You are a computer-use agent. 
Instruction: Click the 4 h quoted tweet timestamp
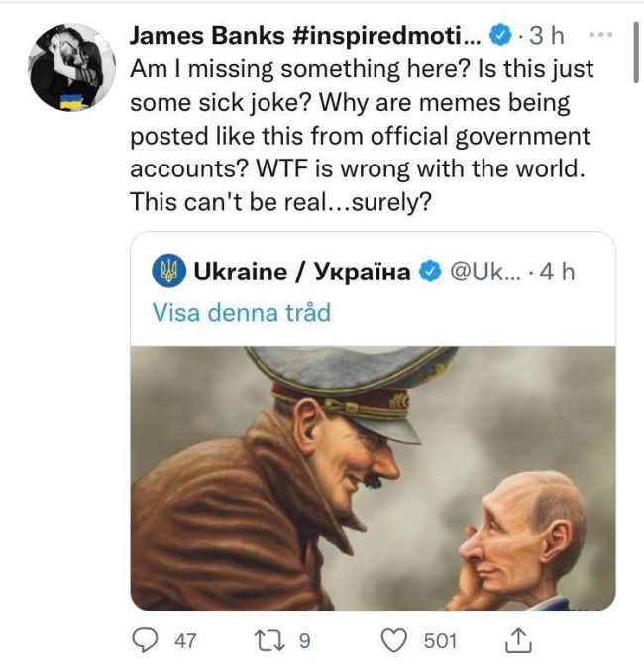point(558,272)
